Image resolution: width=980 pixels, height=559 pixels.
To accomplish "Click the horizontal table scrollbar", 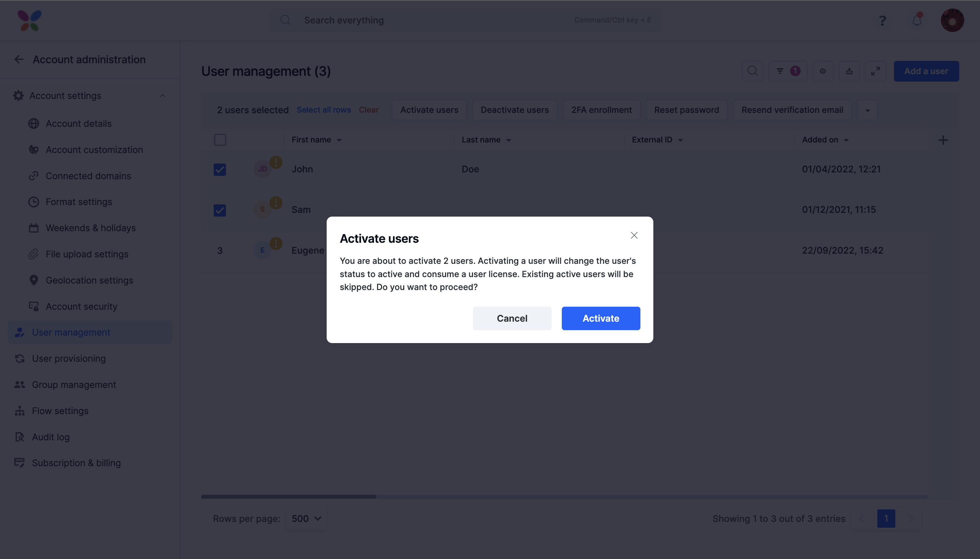I will tap(289, 497).
